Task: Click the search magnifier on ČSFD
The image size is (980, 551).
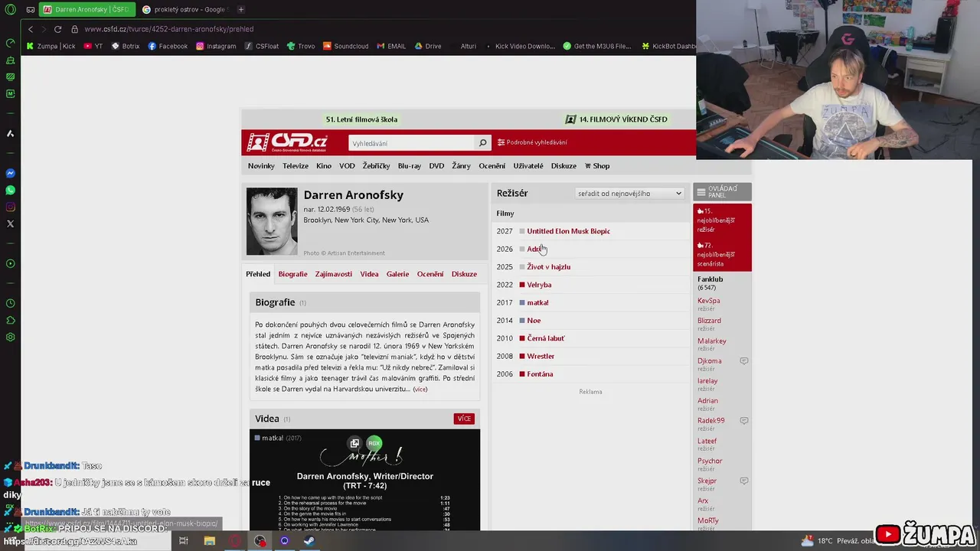Action: 482,143
